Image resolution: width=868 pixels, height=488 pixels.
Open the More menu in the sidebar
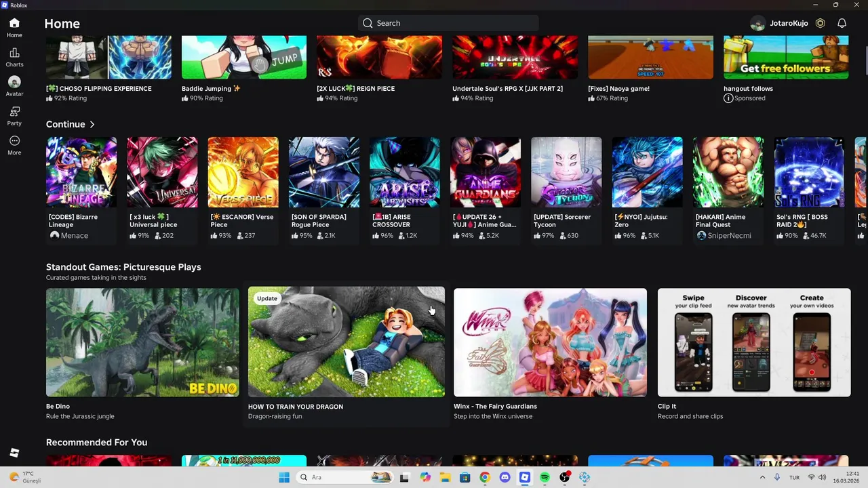coord(14,146)
